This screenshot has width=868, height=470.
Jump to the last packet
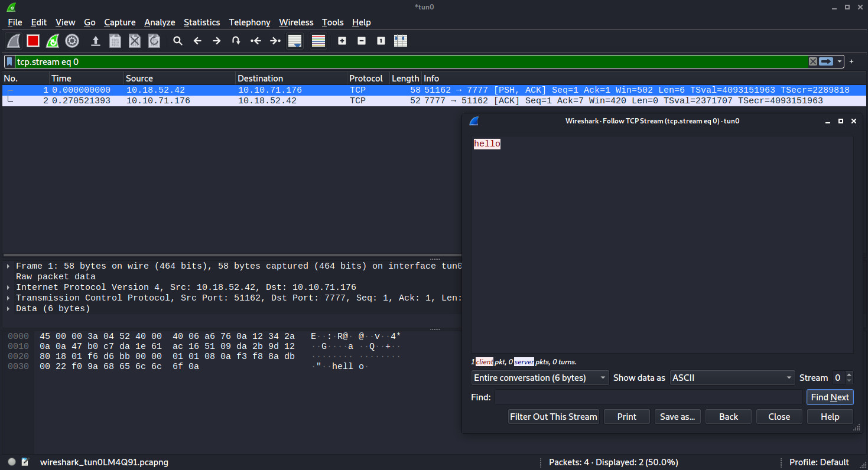coord(275,41)
